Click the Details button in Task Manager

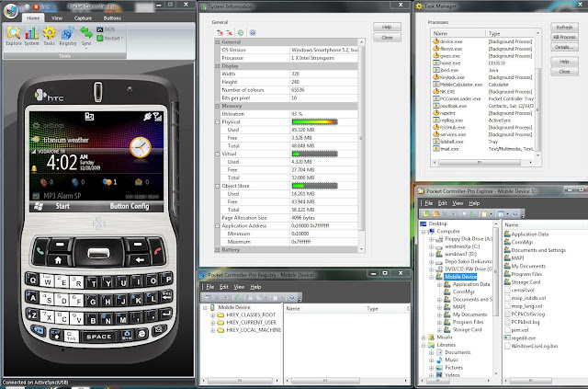pos(564,47)
